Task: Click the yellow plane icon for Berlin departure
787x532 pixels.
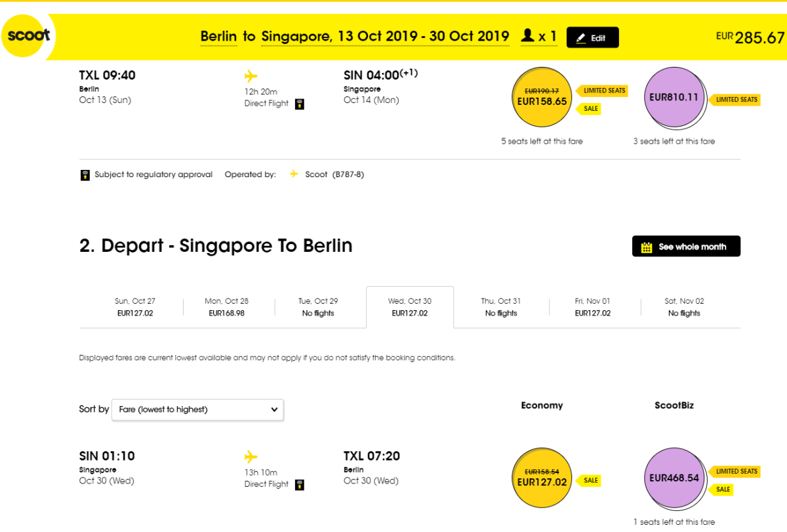Action: coord(251,75)
